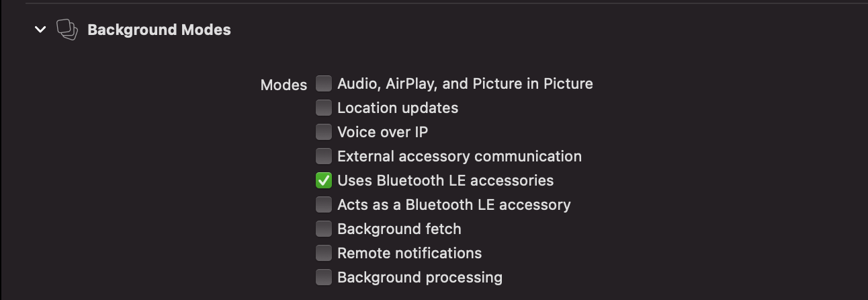Screen dimensions: 868x300
Task: Click the "External accessory communication" label text
Action: point(460,156)
